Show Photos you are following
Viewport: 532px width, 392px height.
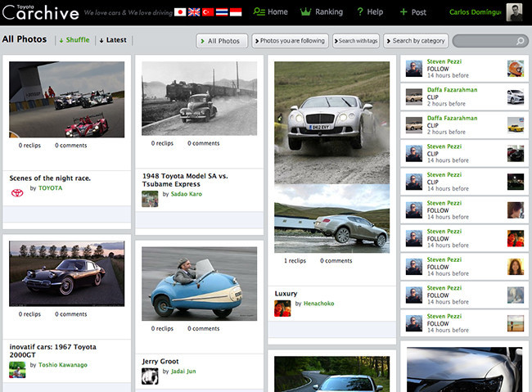(x=290, y=41)
